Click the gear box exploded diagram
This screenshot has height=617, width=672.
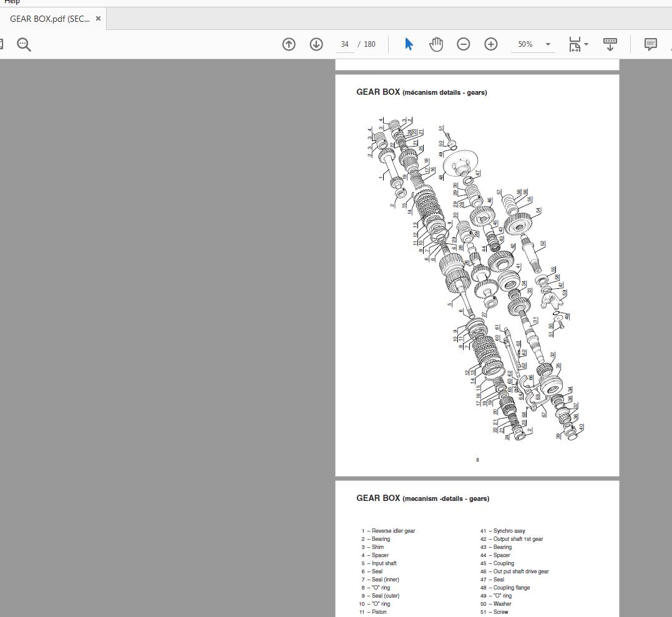point(475,278)
